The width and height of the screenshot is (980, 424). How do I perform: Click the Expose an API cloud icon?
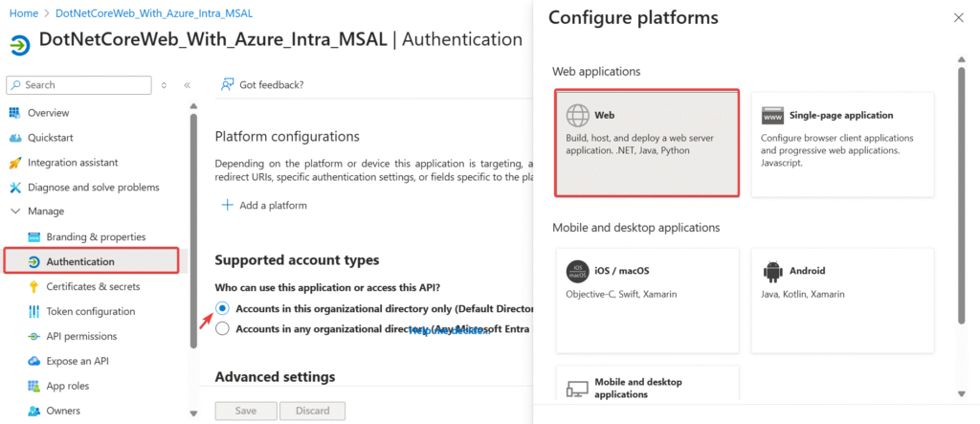pyautogui.click(x=34, y=361)
